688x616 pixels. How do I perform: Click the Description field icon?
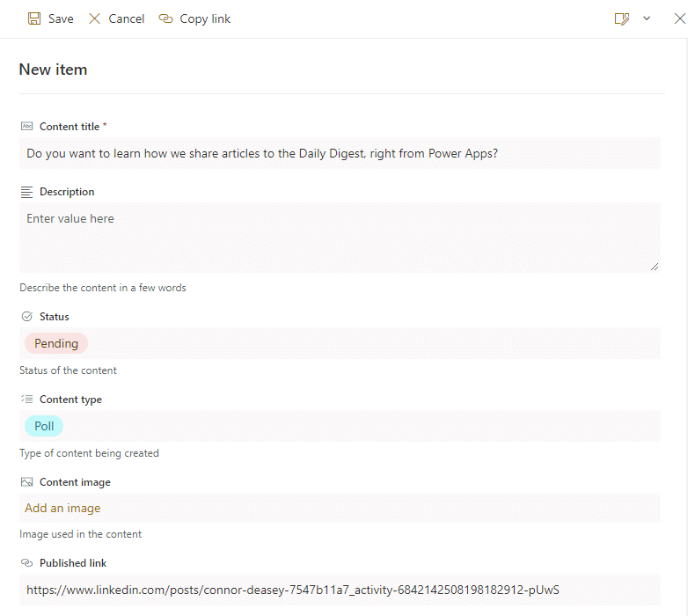[x=26, y=192]
